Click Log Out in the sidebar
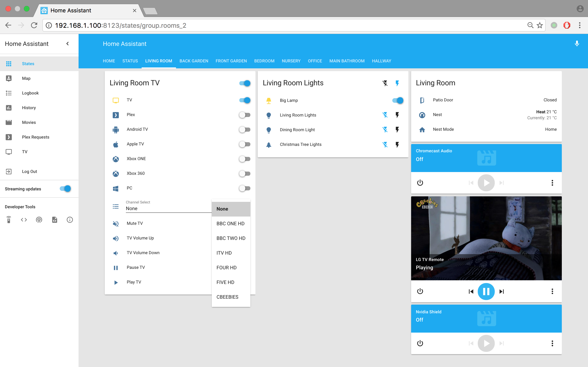The image size is (588, 367). [29, 172]
